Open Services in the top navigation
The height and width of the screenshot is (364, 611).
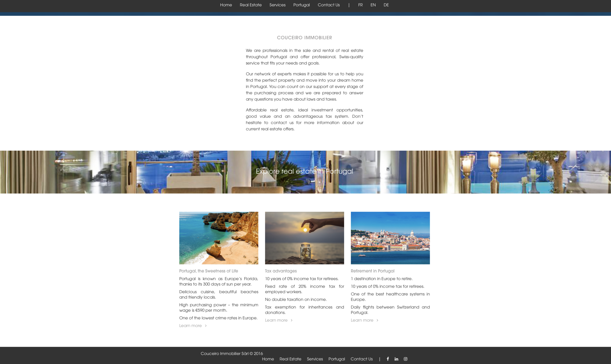coord(277,5)
